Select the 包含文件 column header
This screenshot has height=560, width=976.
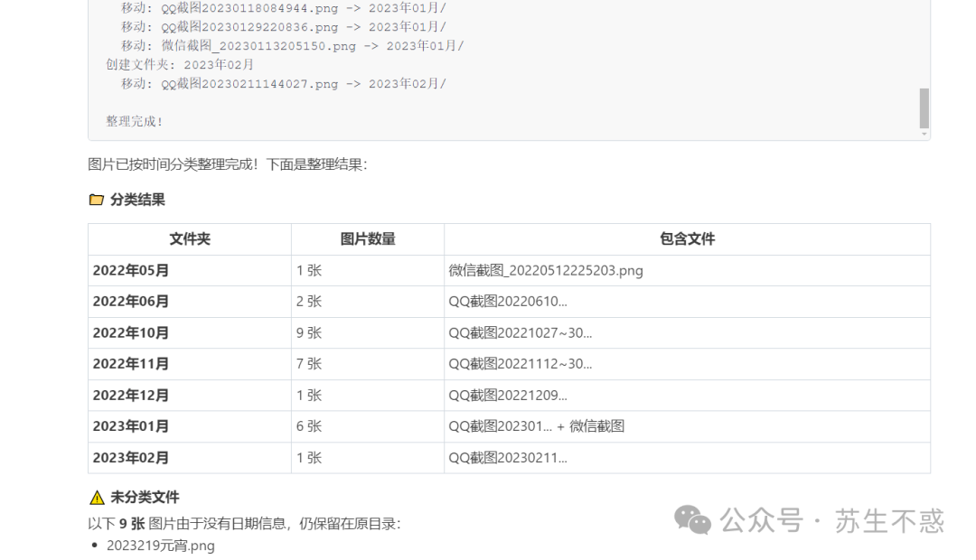(x=687, y=239)
